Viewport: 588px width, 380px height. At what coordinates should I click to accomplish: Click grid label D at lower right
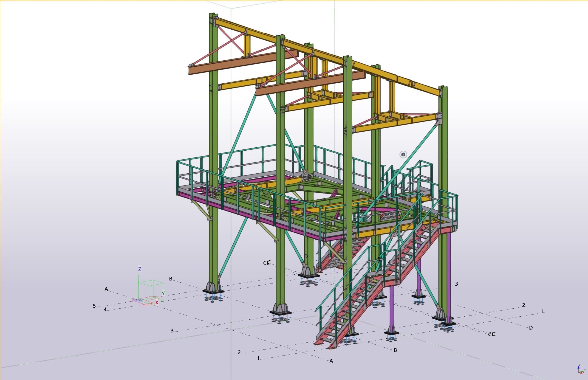point(531,328)
